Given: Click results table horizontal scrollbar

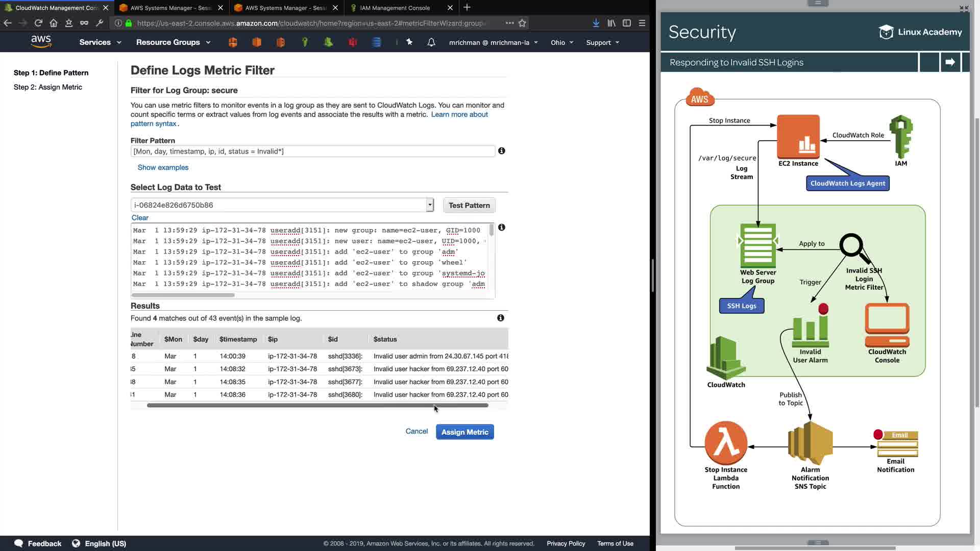Looking at the screenshot, I should 317,406.
